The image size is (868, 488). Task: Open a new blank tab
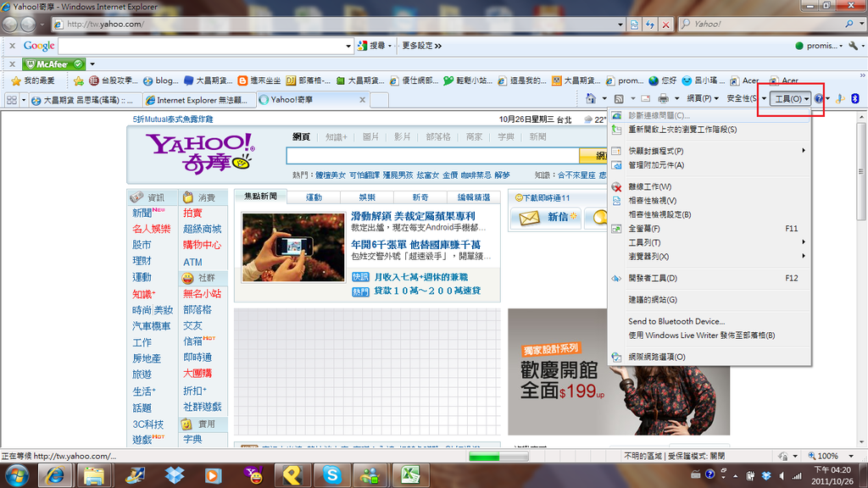379,100
